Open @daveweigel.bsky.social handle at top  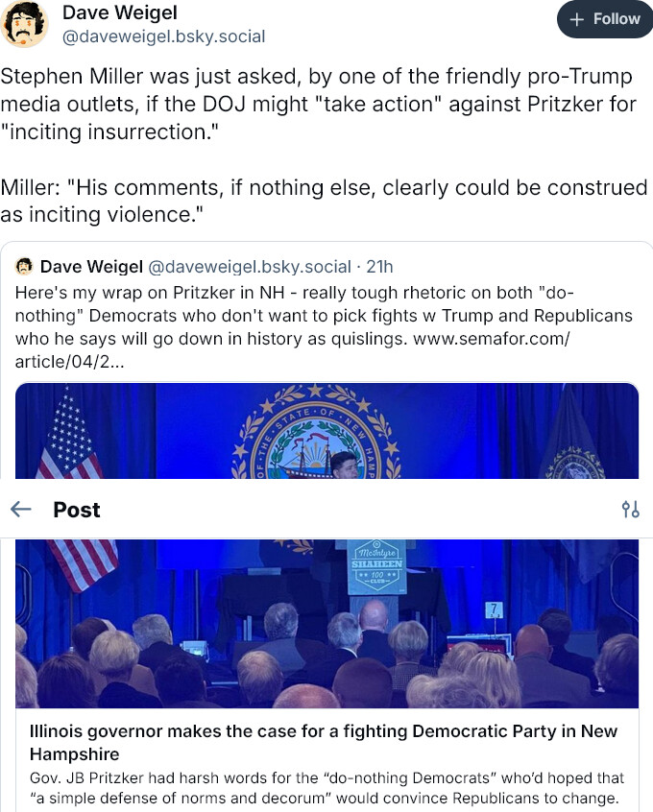pos(164,36)
